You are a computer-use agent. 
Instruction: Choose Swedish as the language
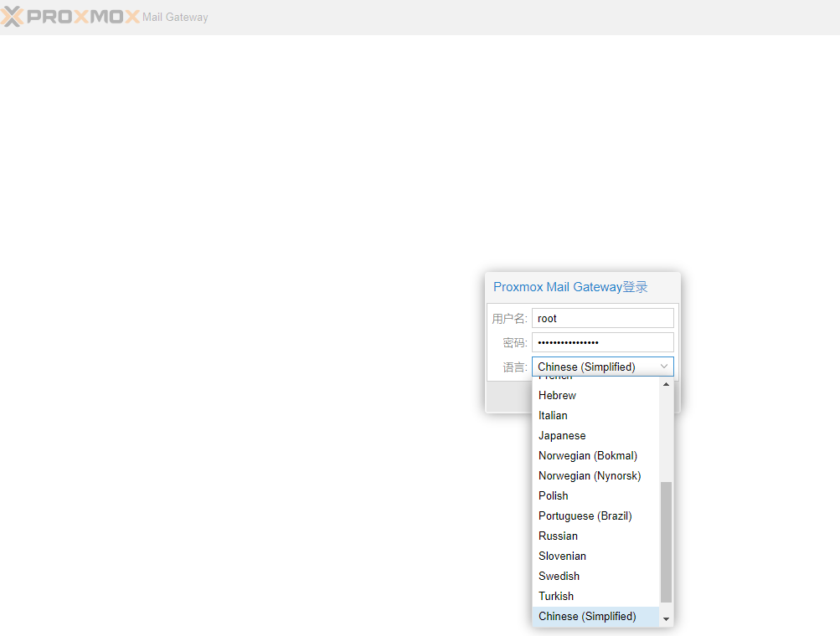[x=559, y=576]
